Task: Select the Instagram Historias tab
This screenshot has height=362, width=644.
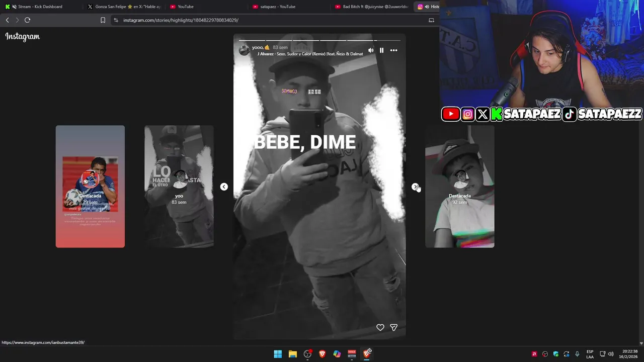Action: (427, 7)
